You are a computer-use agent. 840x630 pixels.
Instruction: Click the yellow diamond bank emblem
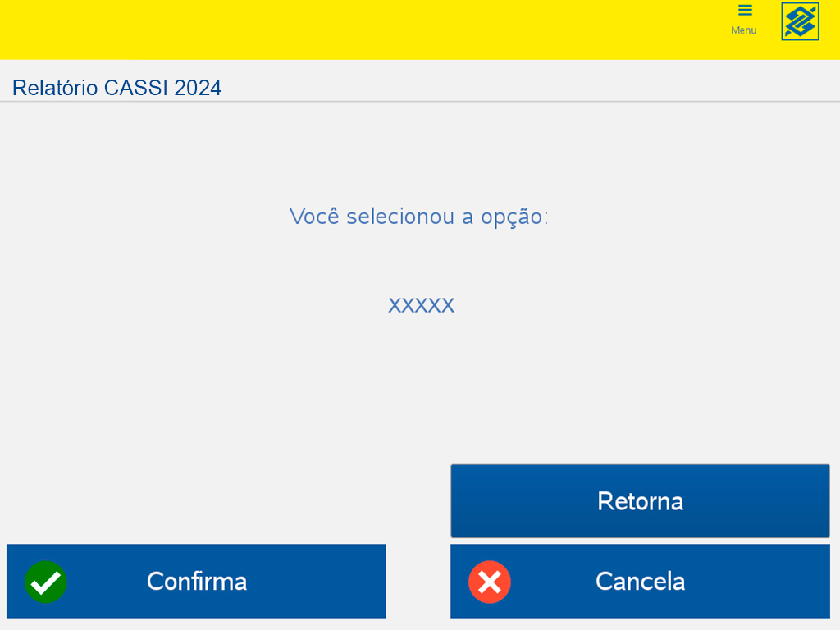point(800,21)
